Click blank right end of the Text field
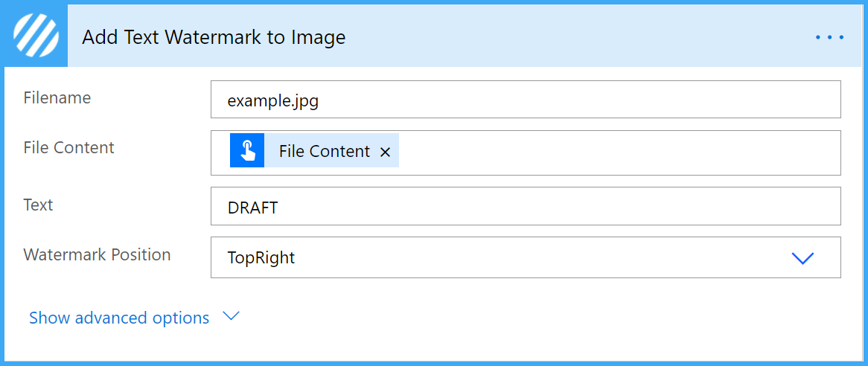Viewport: 868px width, 366px height. click(x=720, y=206)
